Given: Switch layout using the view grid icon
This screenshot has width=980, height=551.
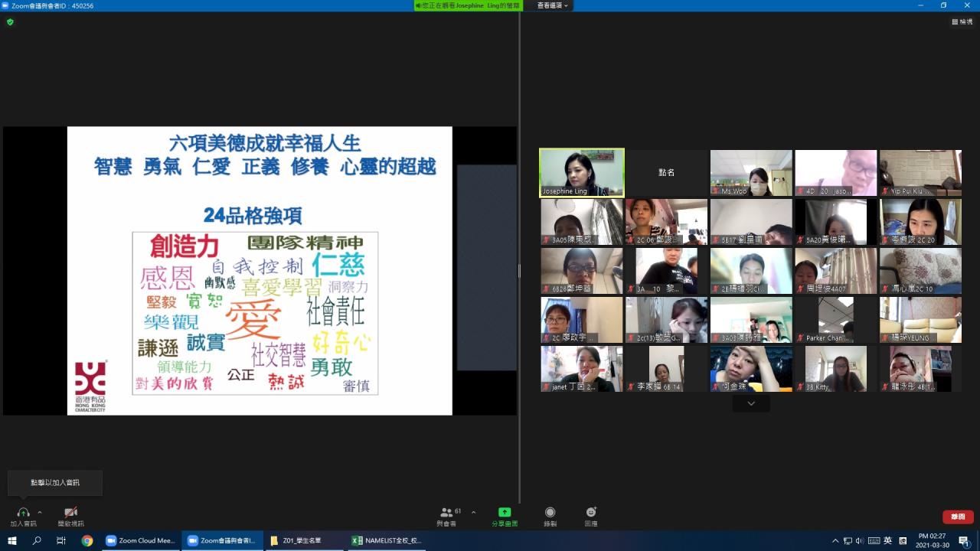Looking at the screenshot, I should click(x=962, y=22).
